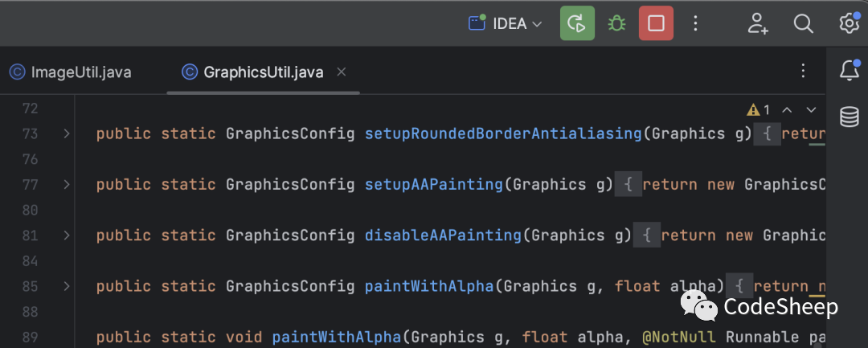Select the GraphicsUtil.java tab

click(x=253, y=72)
